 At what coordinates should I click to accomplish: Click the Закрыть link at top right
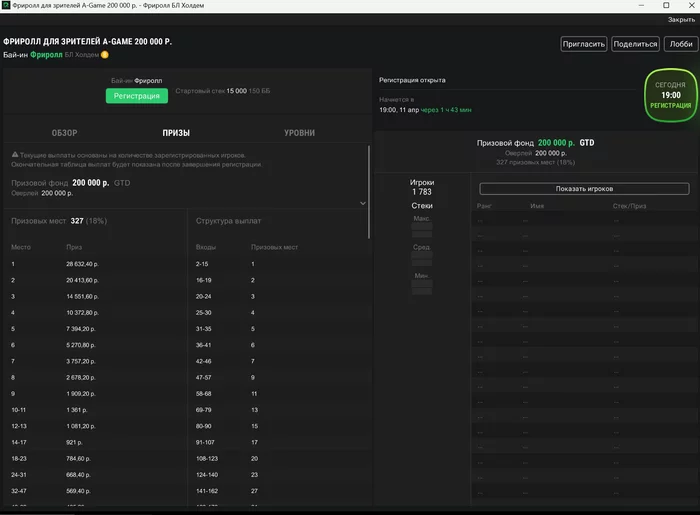pos(681,20)
